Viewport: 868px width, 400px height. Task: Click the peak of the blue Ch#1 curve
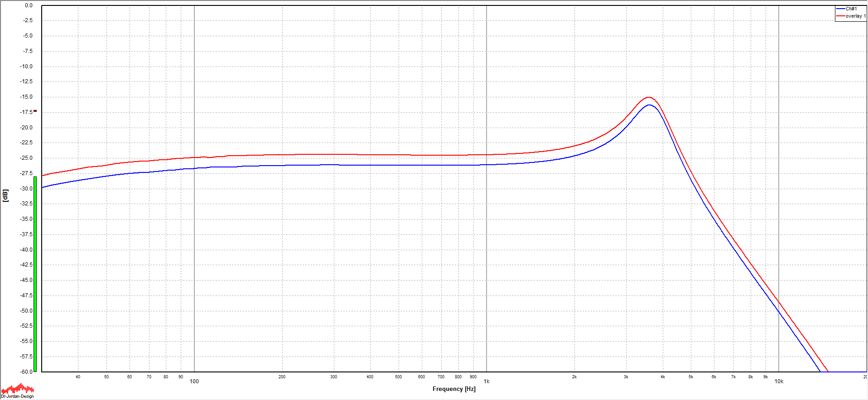tap(649, 105)
